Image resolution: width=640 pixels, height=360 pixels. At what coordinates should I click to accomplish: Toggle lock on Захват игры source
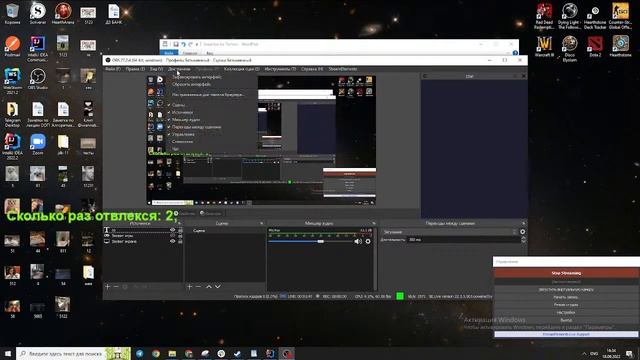tap(180, 236)
